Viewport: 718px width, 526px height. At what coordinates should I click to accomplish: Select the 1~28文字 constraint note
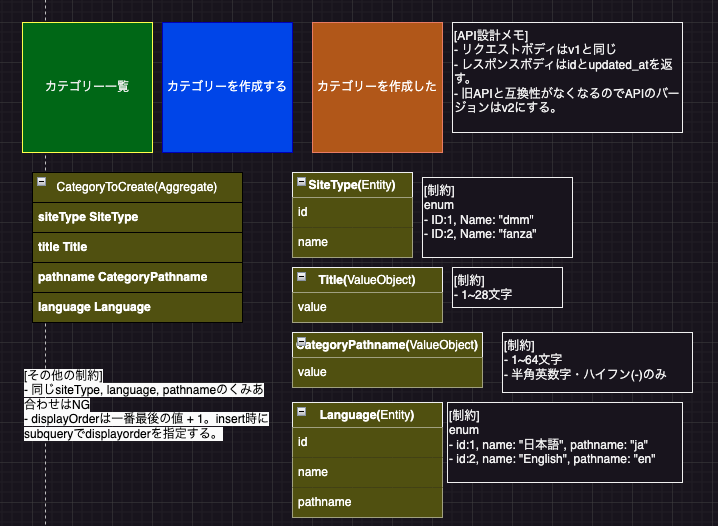[x=507, y=287]
